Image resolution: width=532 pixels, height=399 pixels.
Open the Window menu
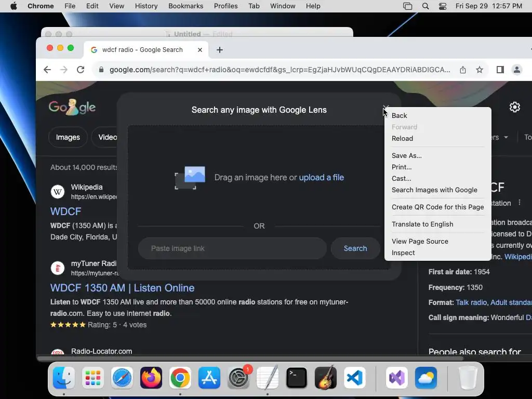click(283, 6)
